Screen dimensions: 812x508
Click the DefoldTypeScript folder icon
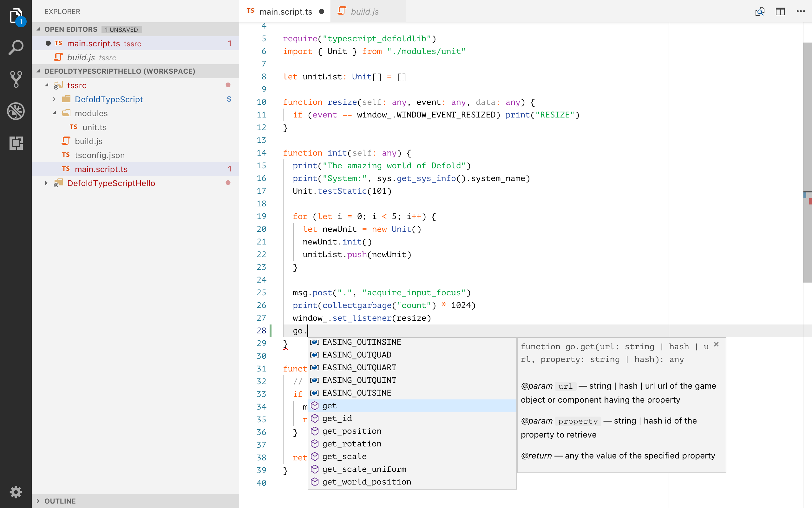click(66, 99)
